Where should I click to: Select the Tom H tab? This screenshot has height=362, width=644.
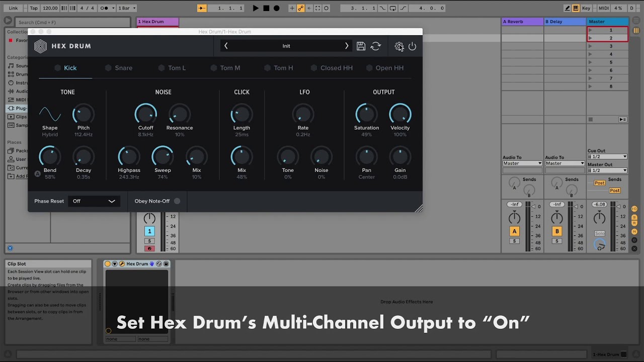point(279,68)
